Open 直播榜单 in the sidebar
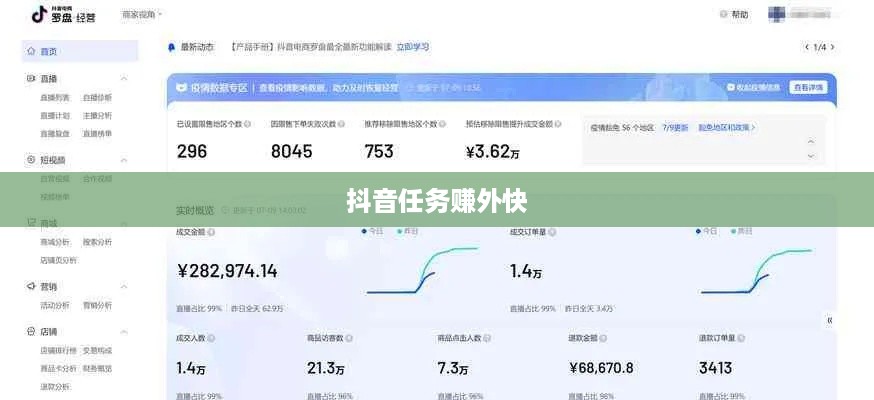 tap(98, 134)
